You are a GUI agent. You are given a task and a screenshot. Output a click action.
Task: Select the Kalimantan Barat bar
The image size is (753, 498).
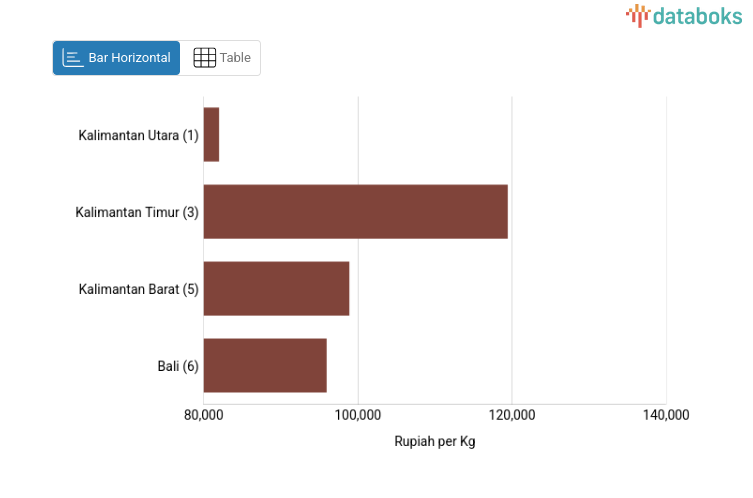276,288
